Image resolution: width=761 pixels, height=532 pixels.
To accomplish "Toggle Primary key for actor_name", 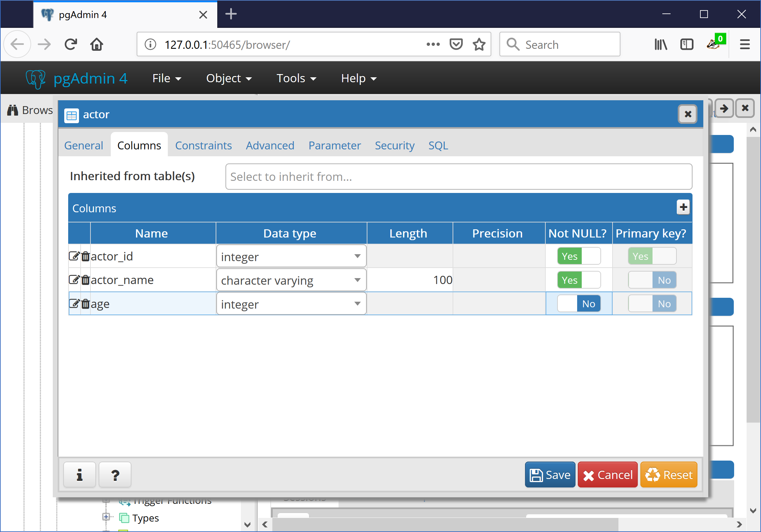I will click(x=652, y=280).
